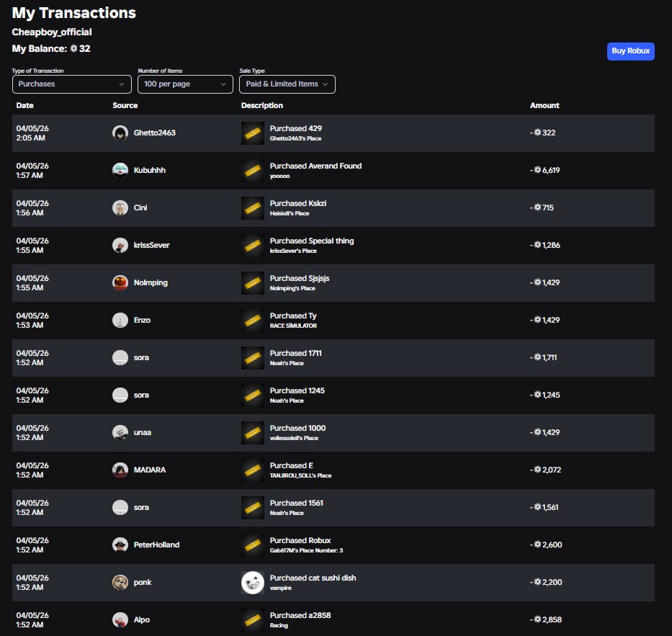Open the PeterHolland username link

click(x=156, y=545)
